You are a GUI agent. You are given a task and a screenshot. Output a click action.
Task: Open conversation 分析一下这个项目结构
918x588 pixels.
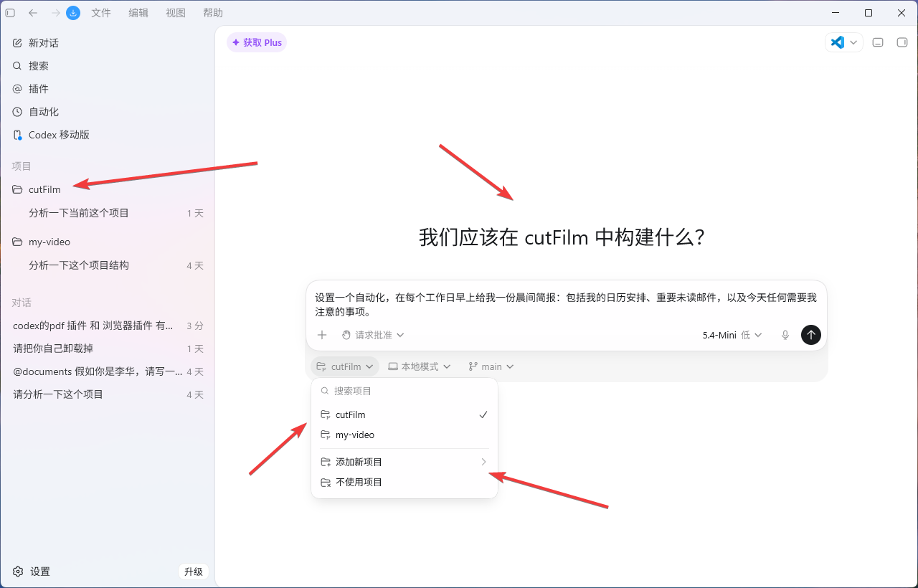[x=108, y=265]
